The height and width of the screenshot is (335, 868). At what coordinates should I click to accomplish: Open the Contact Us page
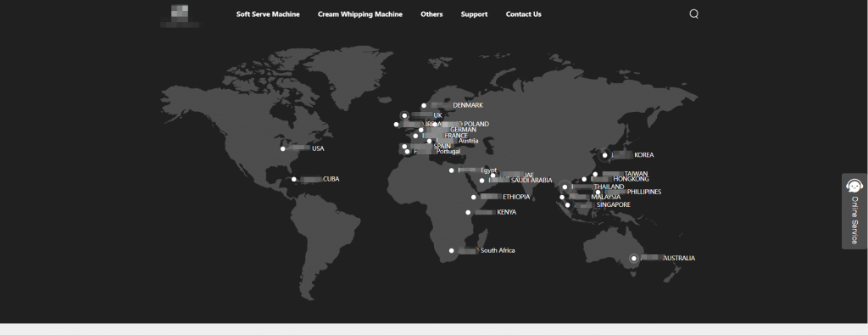point(523,14)
